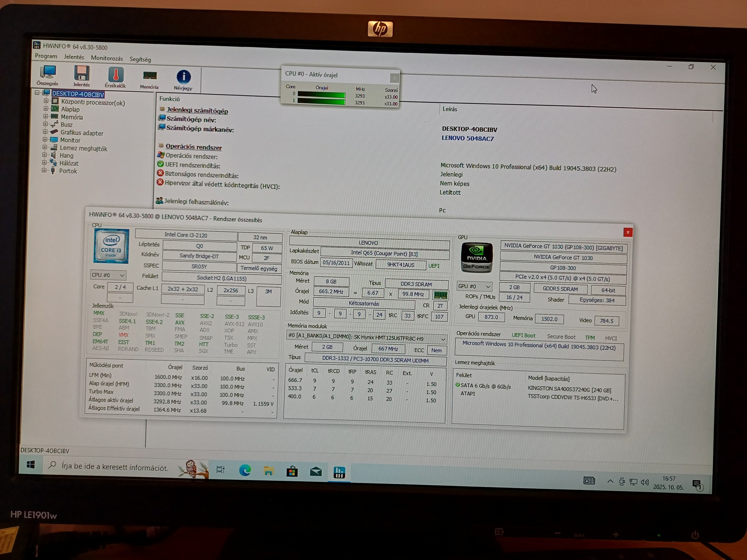The width and height of the screenshot is (747, 560).
Task: Click the Secure Boot indicator
Action: [562, 337]
